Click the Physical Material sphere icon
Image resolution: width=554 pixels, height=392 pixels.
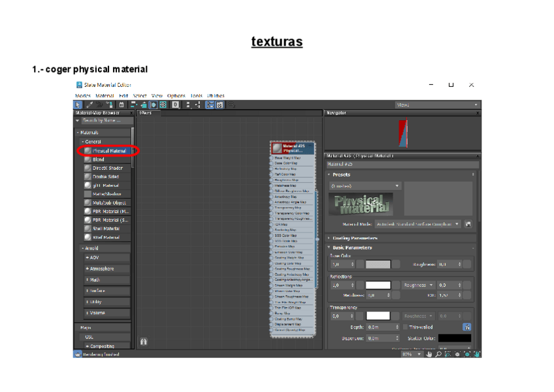tap(88, 151)
